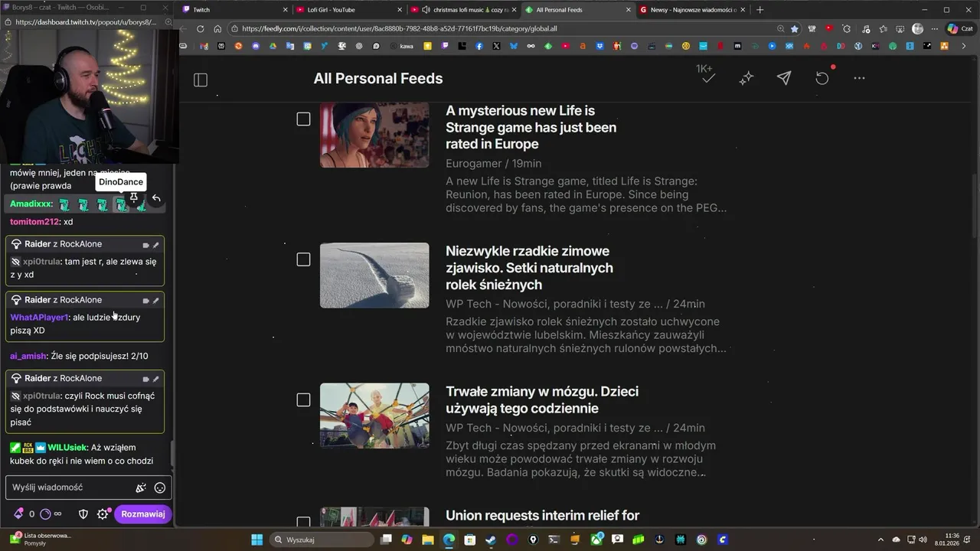Open Life is Strange article thumbnail

[374, 135]
